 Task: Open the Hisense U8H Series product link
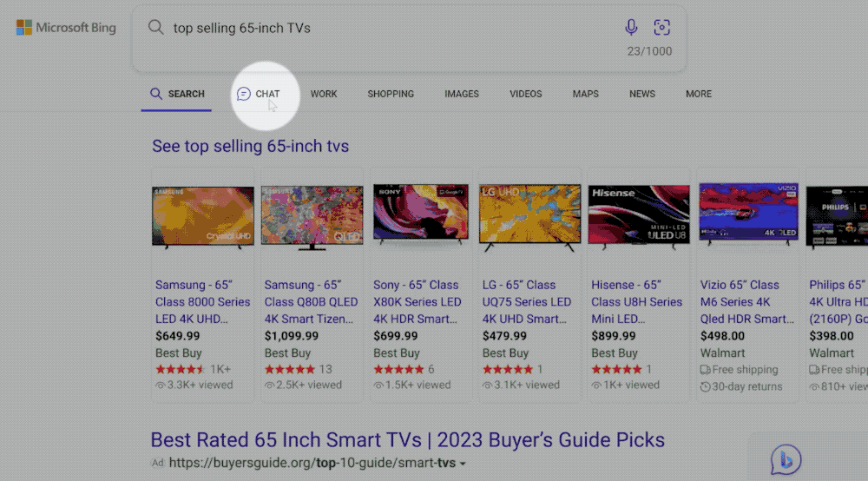click(637, 302)
